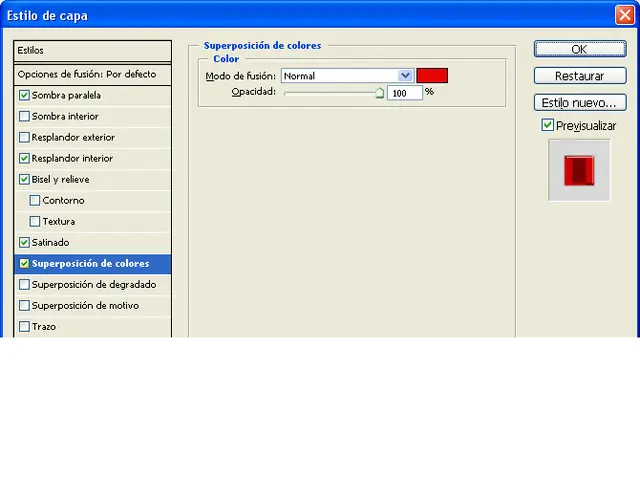Uncheck the Satinado checkbox
This screenshot has width=640, height=500.
[24, 242]
